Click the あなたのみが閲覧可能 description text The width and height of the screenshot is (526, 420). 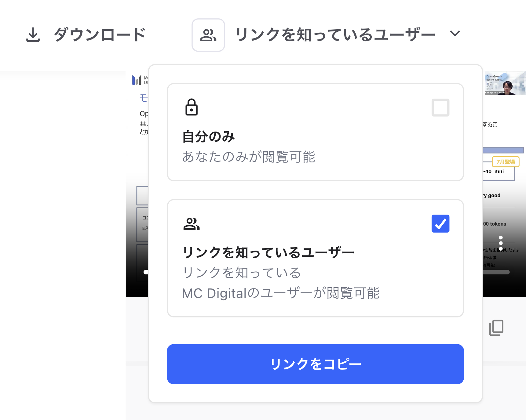pyautogui.click(x=249, y=157)
